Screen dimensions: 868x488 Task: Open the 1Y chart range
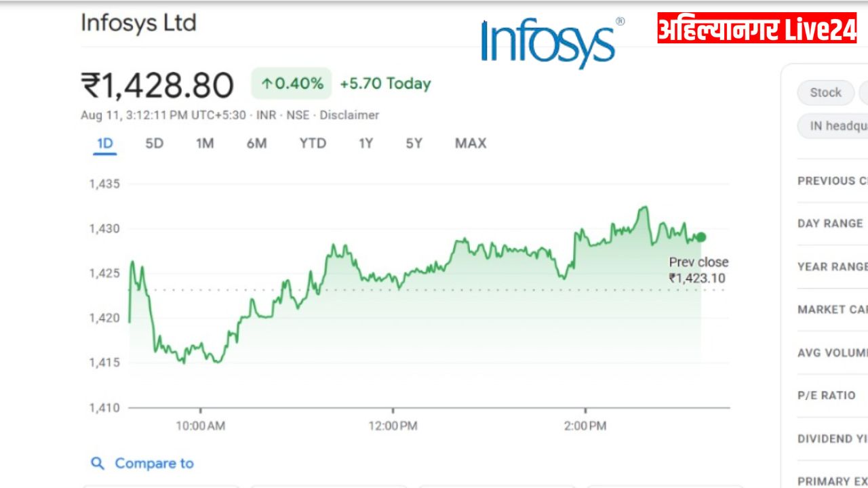click(366, 143)
